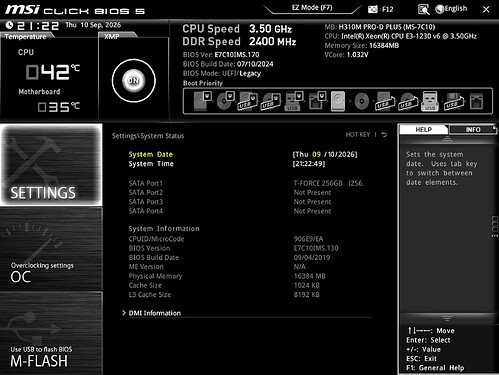Click the System Information heading
This screenshot has width=499, height=375.
point(164,229)
